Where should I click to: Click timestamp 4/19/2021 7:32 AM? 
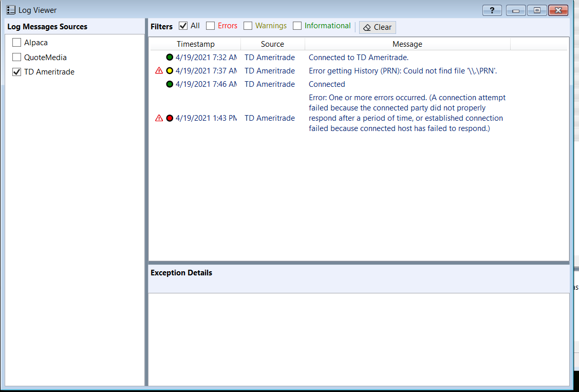(206, 58)
